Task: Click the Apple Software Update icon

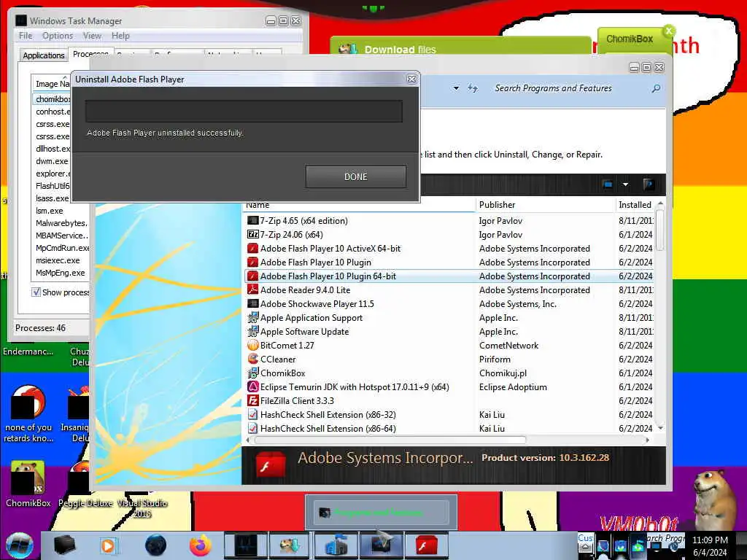Action: 252,331
